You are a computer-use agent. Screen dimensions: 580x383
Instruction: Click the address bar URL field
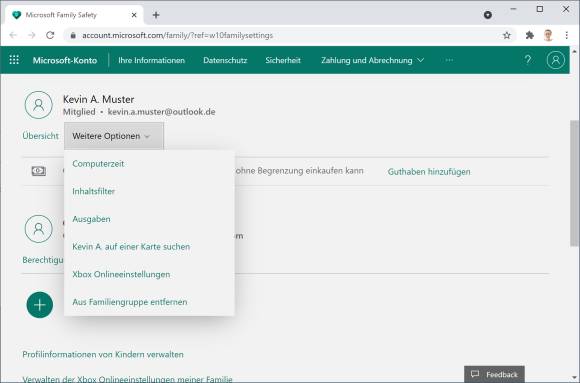[289, 35]
